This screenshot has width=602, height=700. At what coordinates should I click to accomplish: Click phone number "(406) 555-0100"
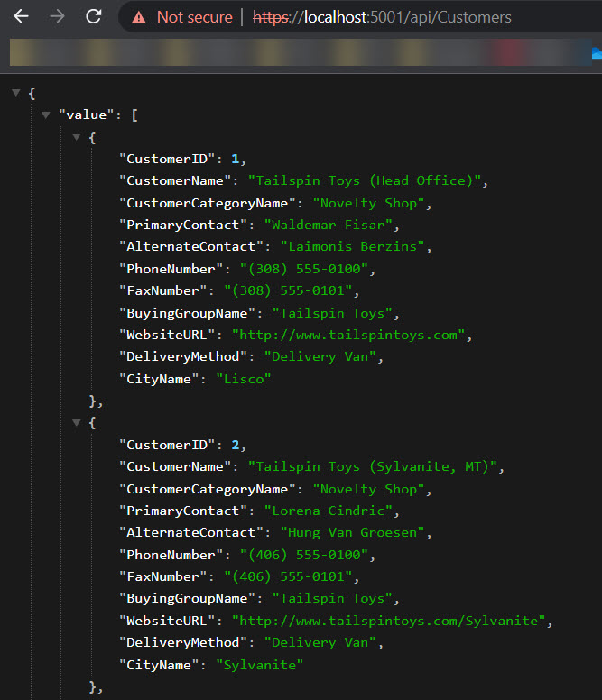(304, 555)
